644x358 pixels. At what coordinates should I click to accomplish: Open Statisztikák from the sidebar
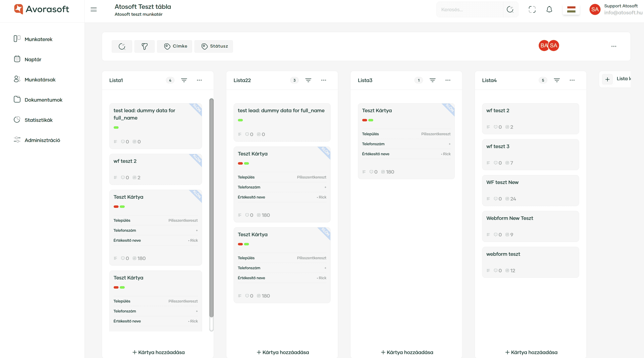click(38, 120)
